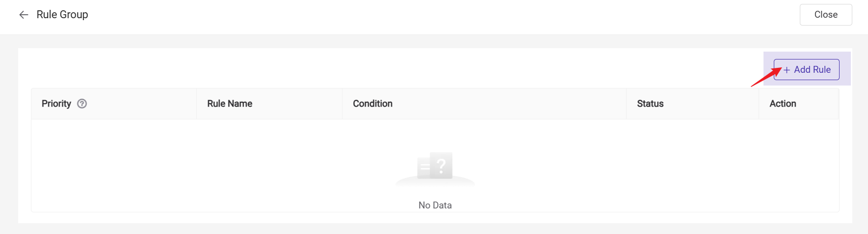
Task: Click the No Data text
Action: point(435,205)
